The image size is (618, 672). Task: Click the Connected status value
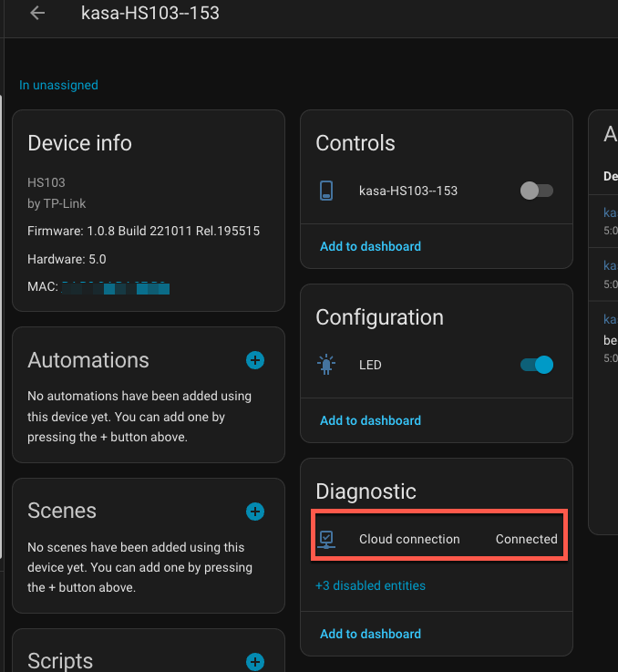526,539
